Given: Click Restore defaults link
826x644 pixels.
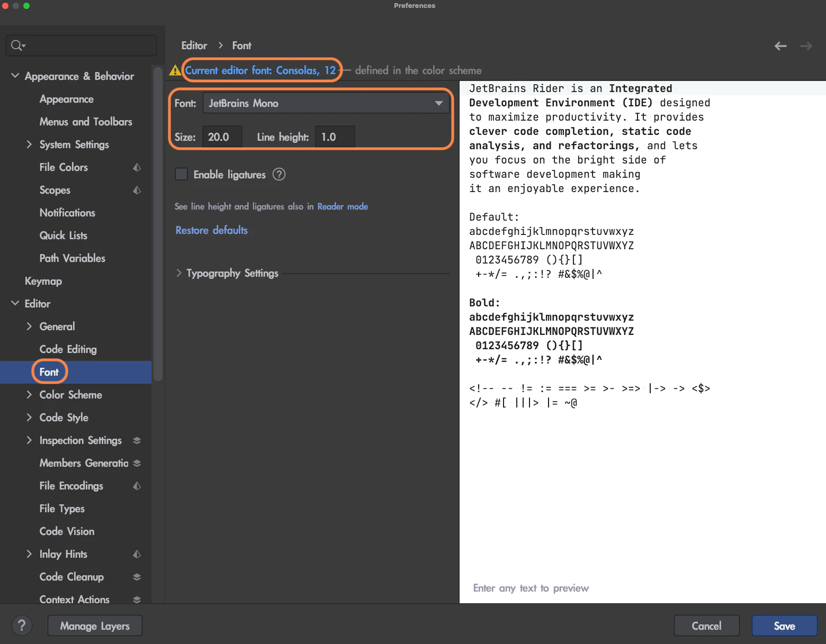Looking at the screenshot, I should click(211, 230).
